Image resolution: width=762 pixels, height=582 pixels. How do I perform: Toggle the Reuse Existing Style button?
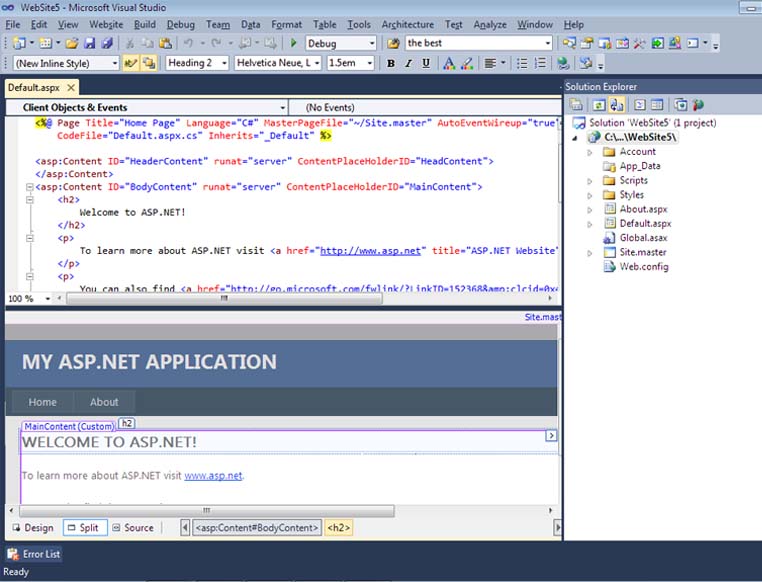tap(149, 63)
